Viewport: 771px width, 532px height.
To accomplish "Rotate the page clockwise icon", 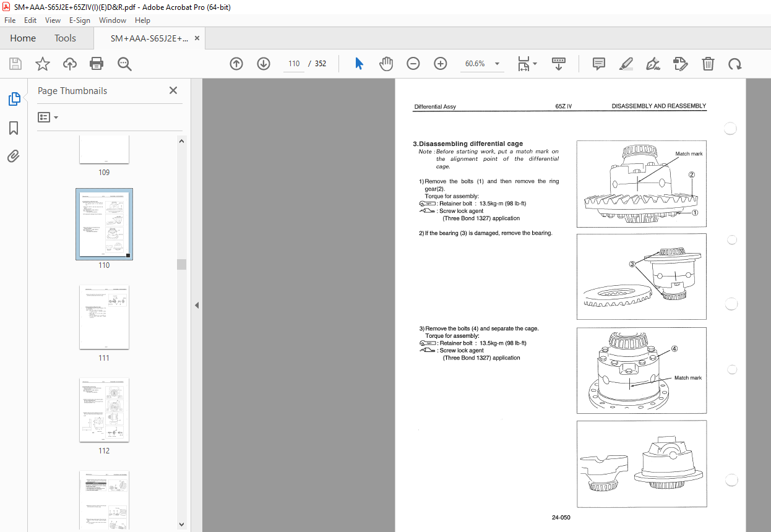I will 734,64.
